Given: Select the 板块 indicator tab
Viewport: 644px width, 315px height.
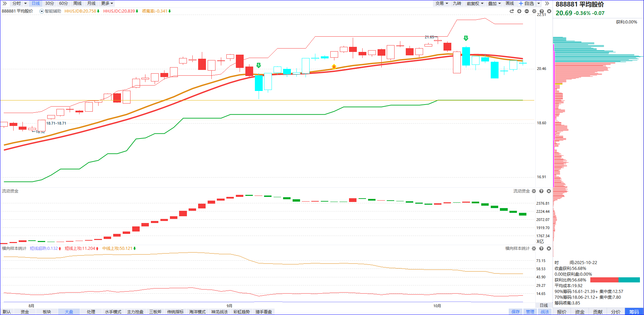Looking at the screenshot, I should [x=47, y=312].
